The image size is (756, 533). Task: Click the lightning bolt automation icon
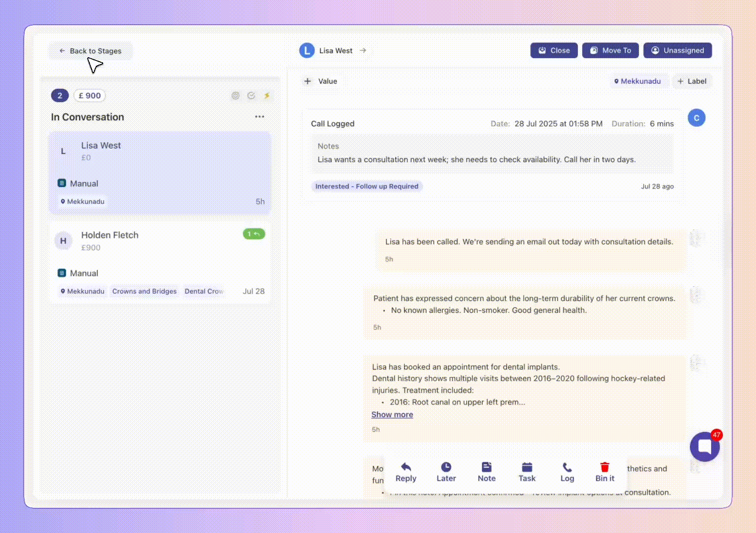click(267, 96)
